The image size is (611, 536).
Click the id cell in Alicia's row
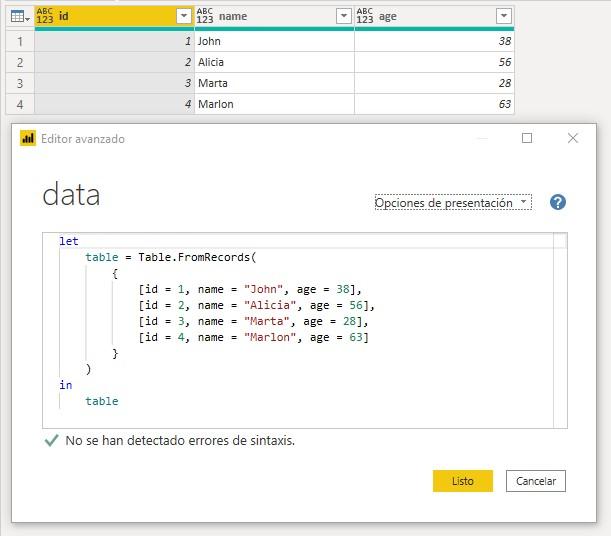click(x=115, y=62)
